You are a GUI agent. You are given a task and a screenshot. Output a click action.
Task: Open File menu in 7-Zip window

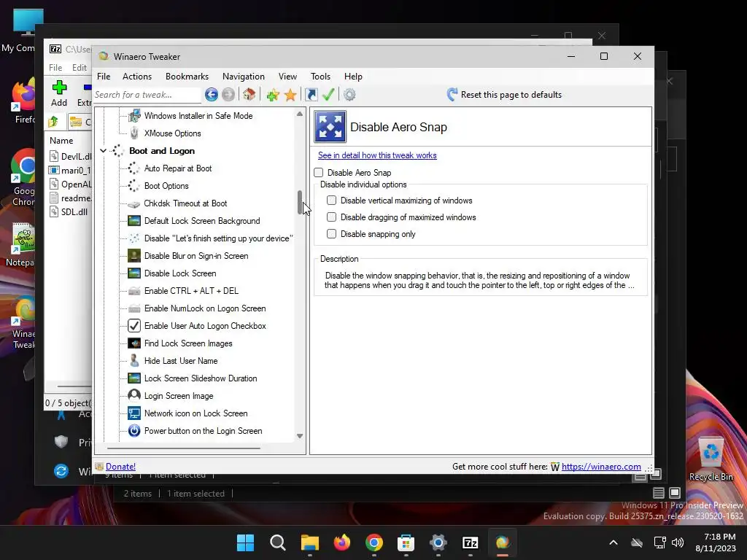point(55,68)
